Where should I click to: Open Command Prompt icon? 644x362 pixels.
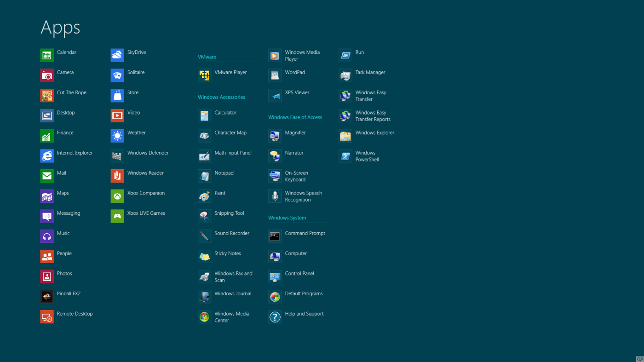275,236
